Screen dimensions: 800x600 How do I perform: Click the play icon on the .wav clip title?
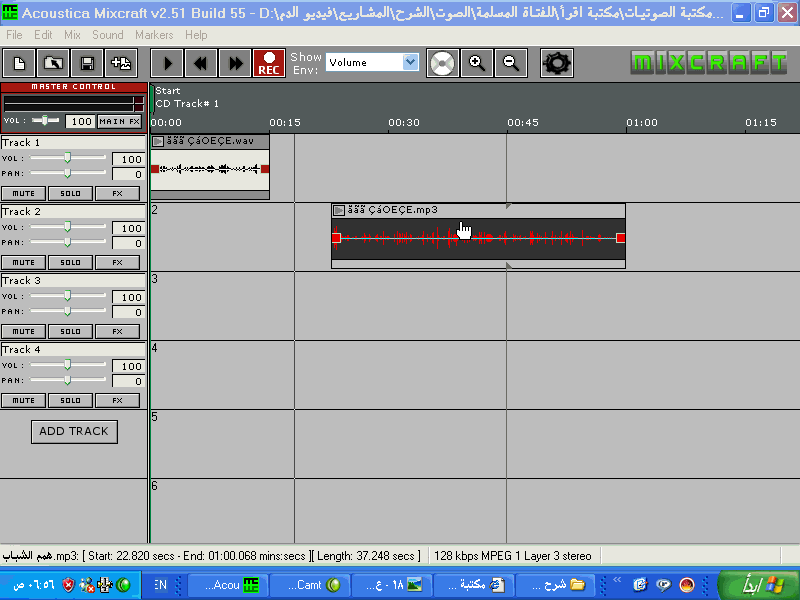(x=158, y=141)
